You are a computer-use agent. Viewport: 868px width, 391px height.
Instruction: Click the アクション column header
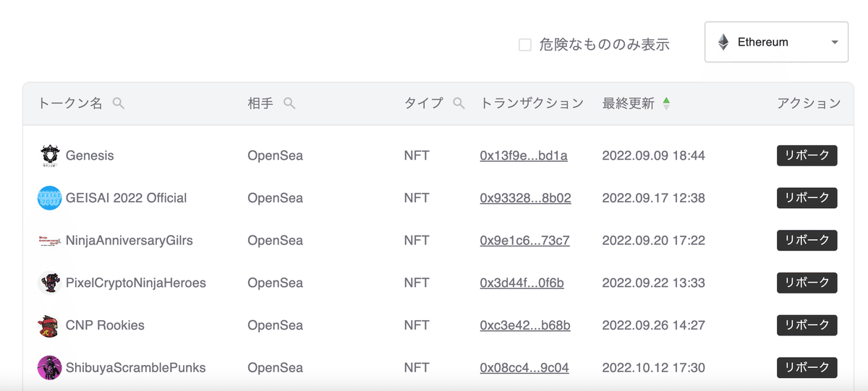pyautogui.click(x=808, y=103)
